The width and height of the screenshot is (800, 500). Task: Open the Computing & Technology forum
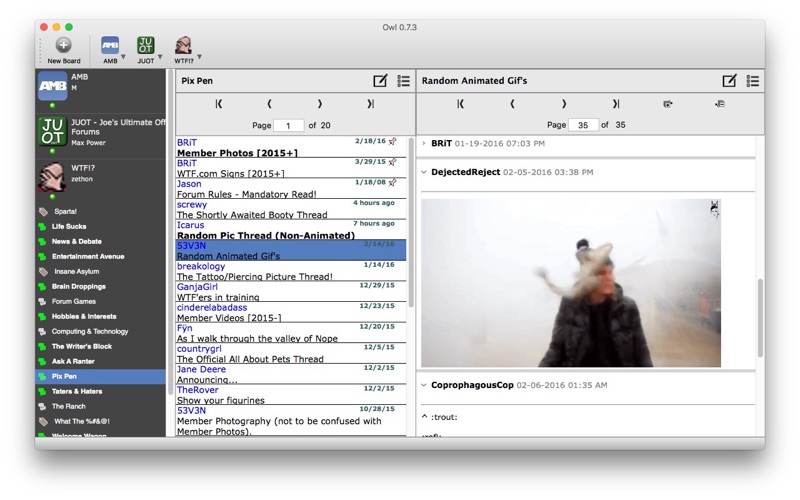[x=90, y=331]
